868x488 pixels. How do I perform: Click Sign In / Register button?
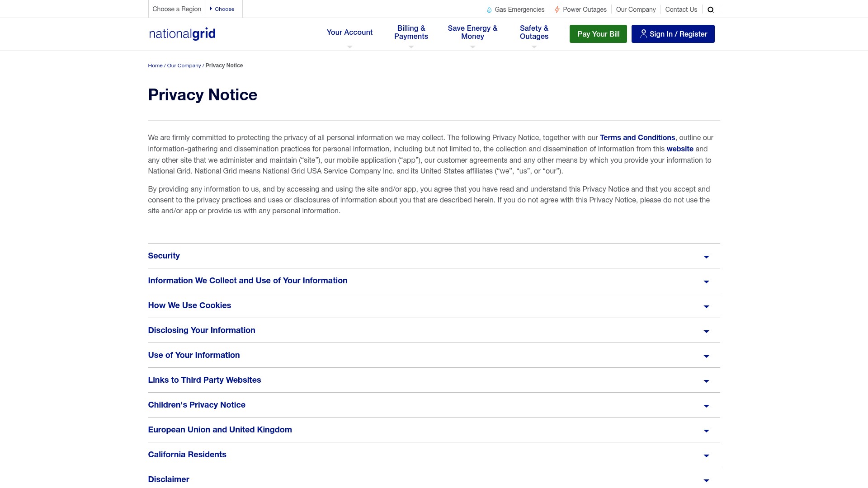(673, 34)
